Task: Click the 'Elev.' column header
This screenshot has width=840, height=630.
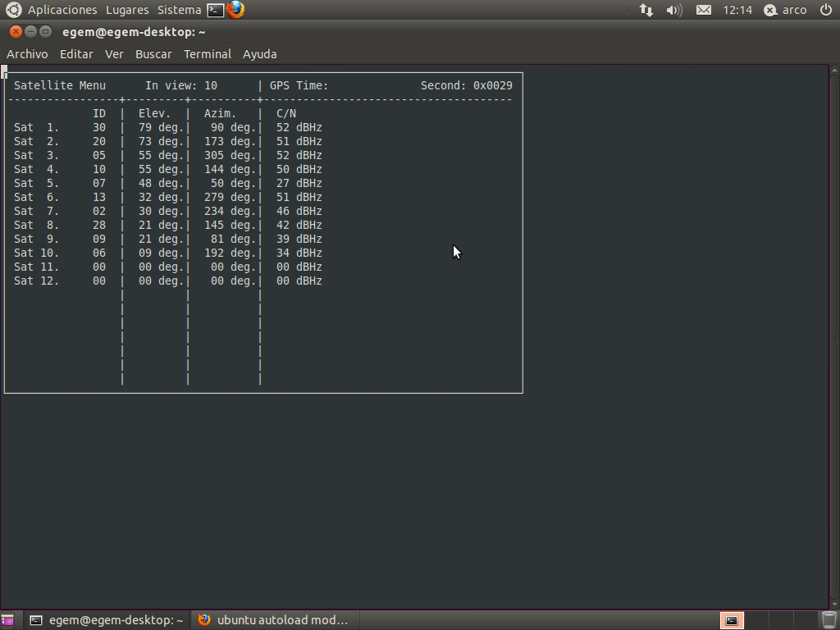Action: [x=155, y=113]
